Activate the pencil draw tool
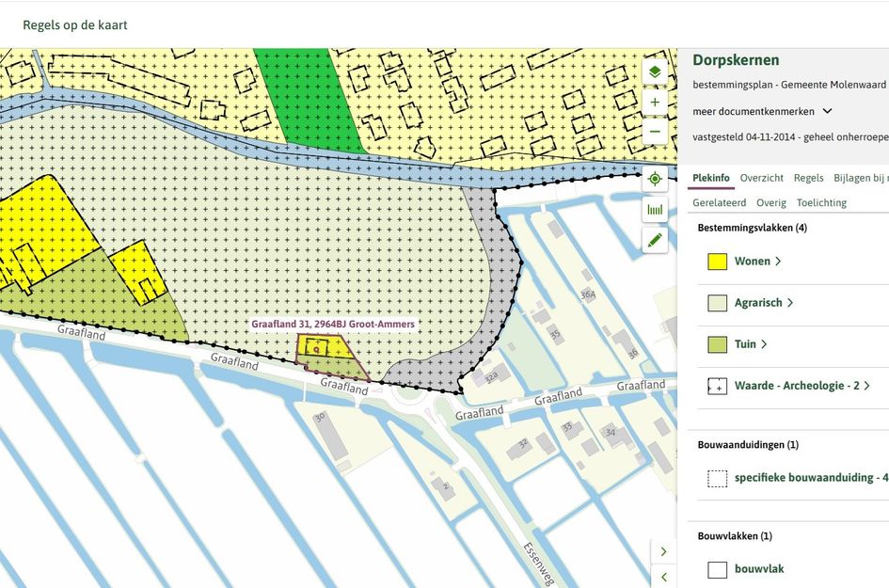Image resolution: width=889 pixels, height=588 pixels. (x=655, y=240)
